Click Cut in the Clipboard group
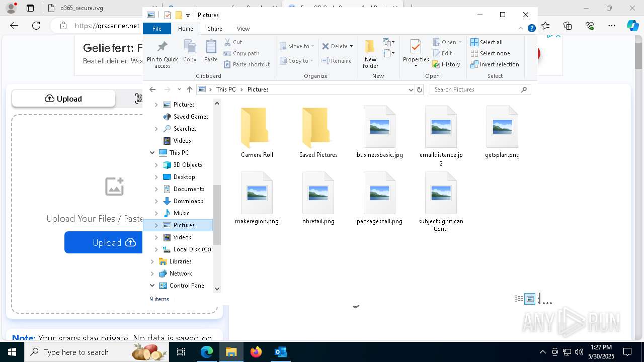 233,42
